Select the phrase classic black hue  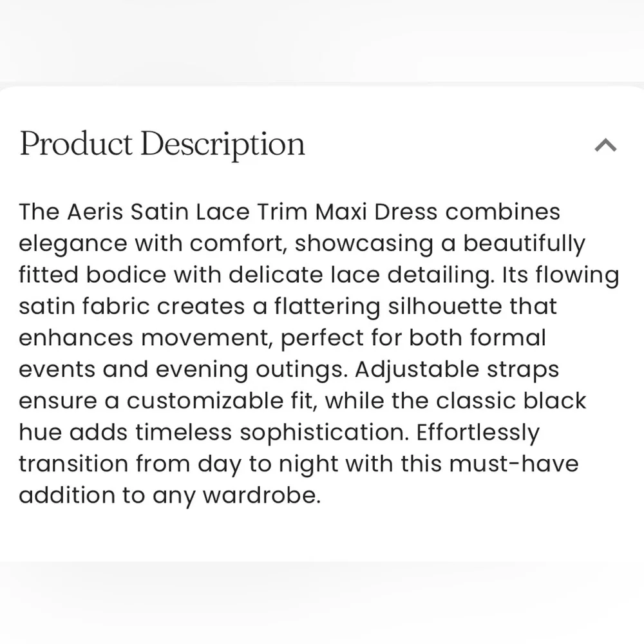[x=509, y=400]
